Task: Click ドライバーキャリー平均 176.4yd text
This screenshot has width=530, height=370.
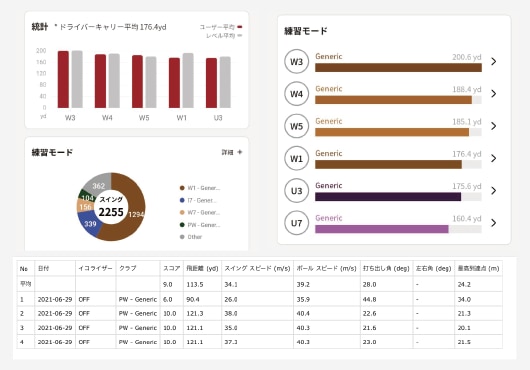Action: 113,27
